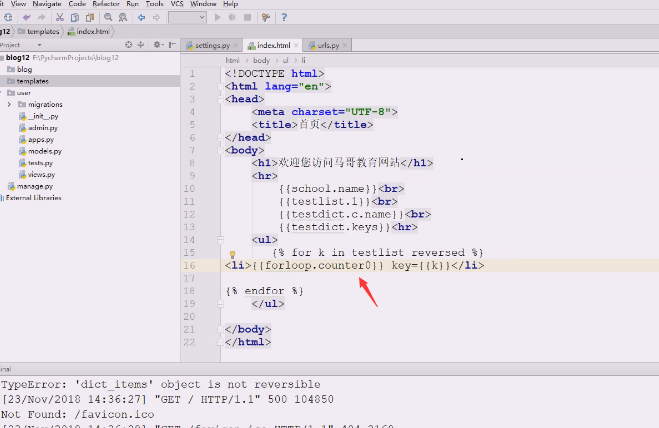Select the index.html editor tab
This screenshot has width=659, height=428.
click(273, 45)
